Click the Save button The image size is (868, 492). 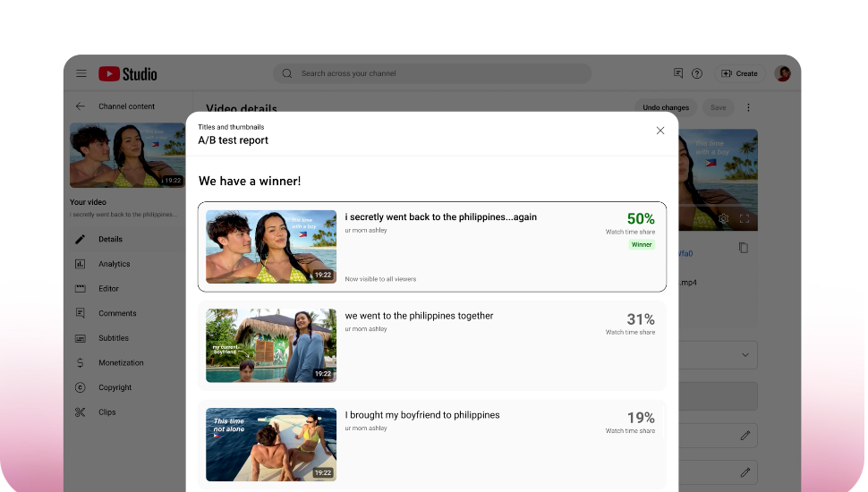tap(718, 107)
